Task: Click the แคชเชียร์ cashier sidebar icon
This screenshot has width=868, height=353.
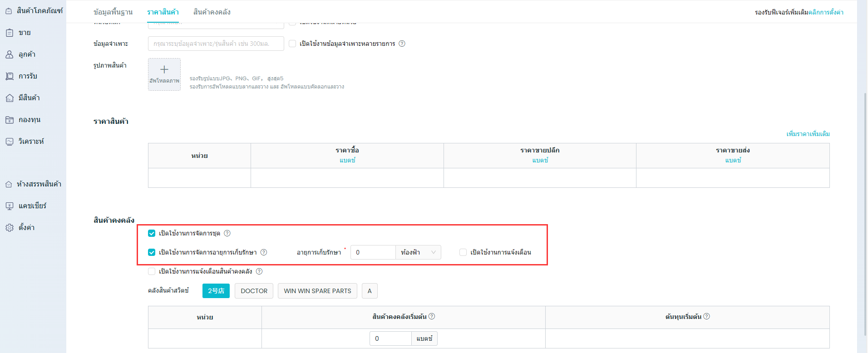Action: click(10, 206)
